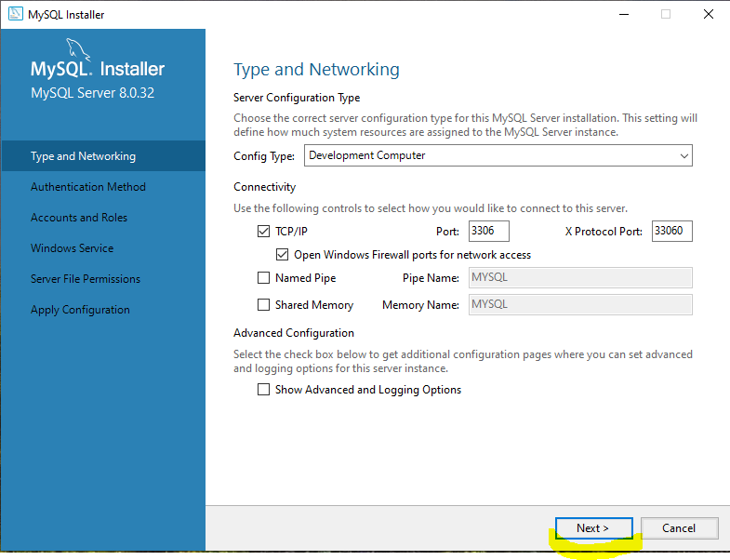Select the Type and Networking step
This screenshot has height=560, width=730.
[x=103, y=156]
